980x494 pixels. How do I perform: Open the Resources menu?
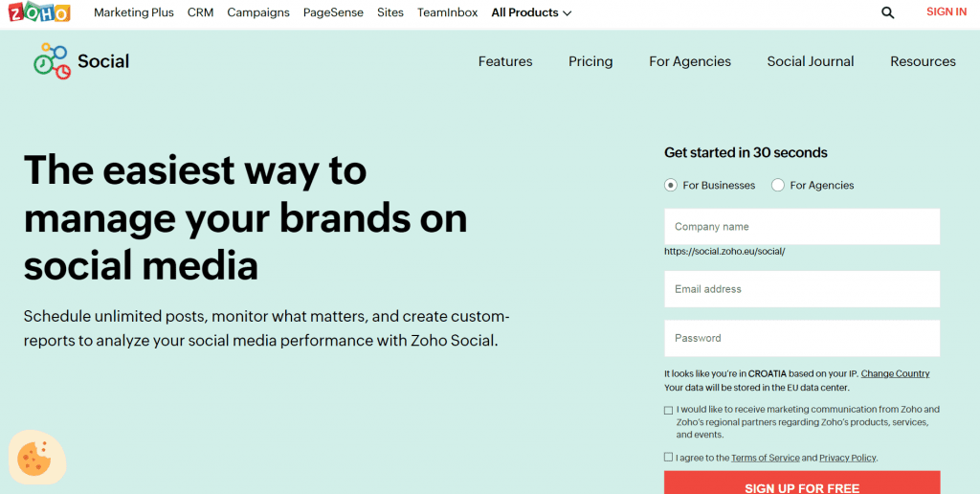tap(923, 61)
